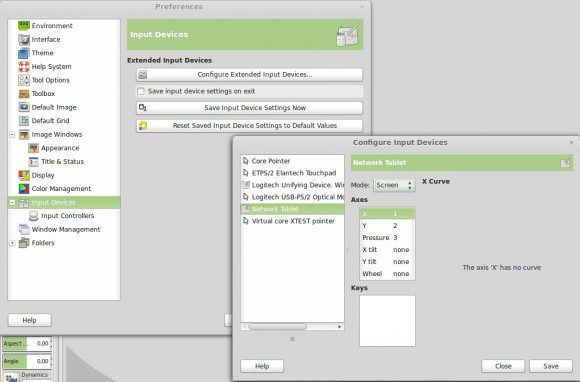
Task: Click the Image Windows icon
Action: [24, 134]
